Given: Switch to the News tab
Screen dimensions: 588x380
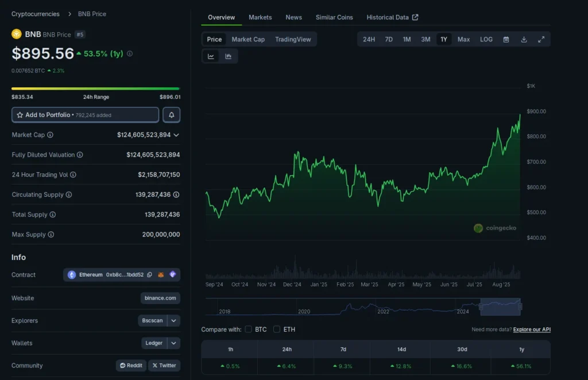Looking at the screenshot, I should click(293, 17).
